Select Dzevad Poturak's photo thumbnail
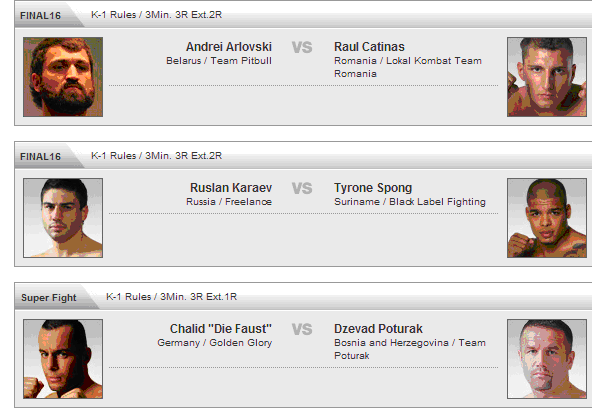This screenshot has height=415, width=592. (x=547, y=359)
